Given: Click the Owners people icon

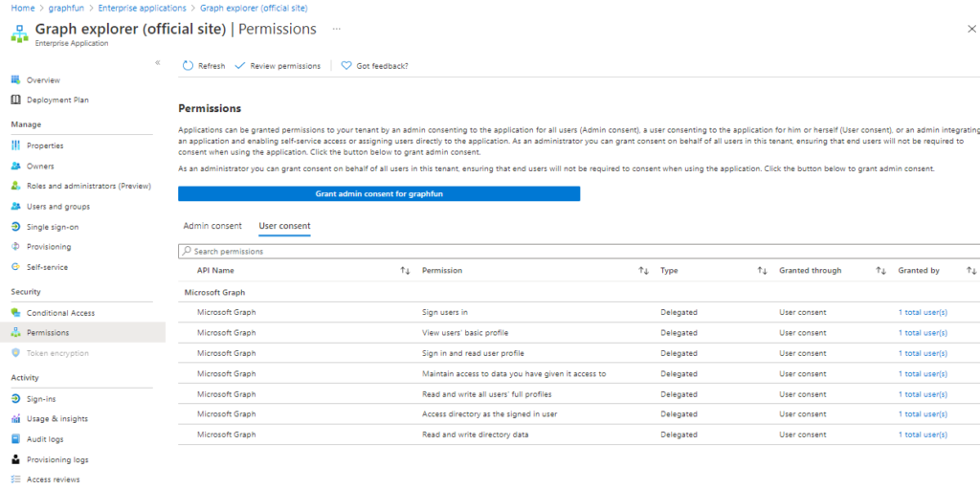Looking at the screenshot, I should click(15, 167).
